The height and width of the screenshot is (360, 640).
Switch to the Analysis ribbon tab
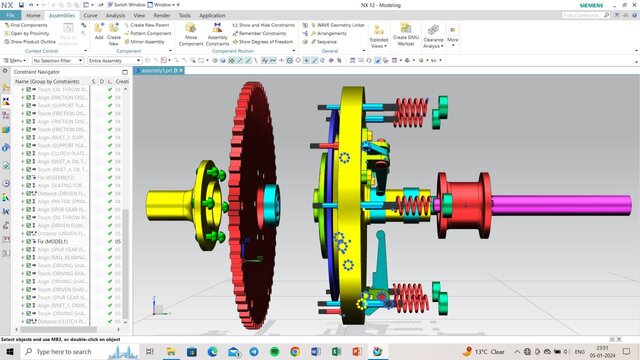115,16
